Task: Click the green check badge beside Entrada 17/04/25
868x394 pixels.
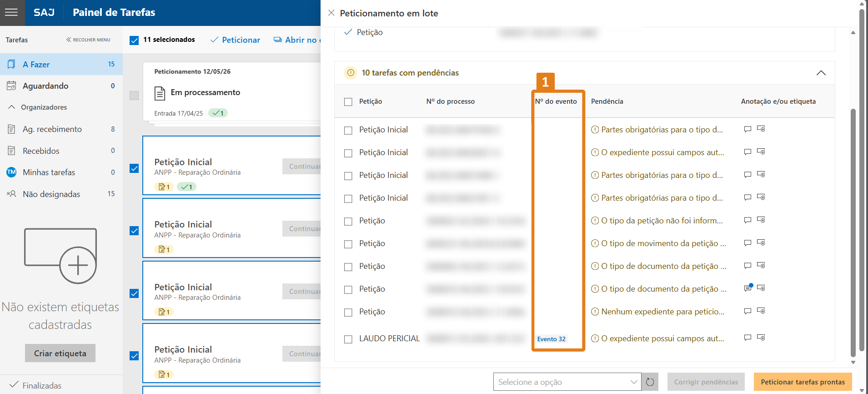Action: (x=218, y=113)
